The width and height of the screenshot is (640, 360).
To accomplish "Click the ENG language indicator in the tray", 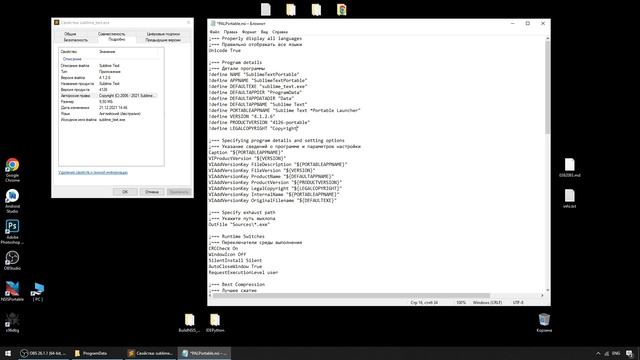I will (616, 353).
